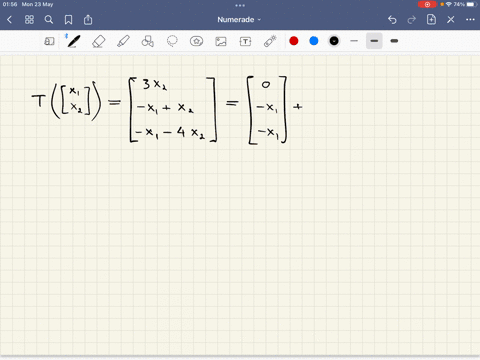
Task: Tap the Wi-Fi status icon
Action: click(449, 4)
